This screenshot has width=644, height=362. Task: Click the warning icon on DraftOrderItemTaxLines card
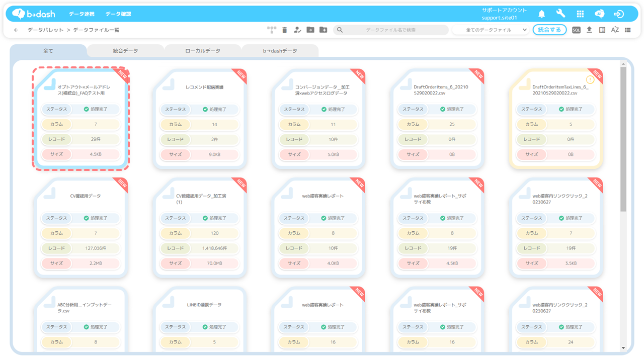coord(590,79)
